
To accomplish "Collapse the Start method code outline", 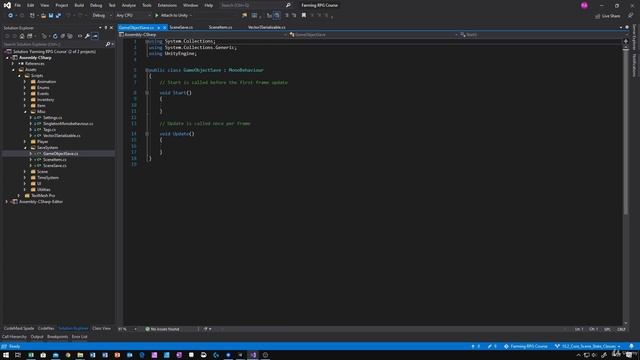I will 147,93.
